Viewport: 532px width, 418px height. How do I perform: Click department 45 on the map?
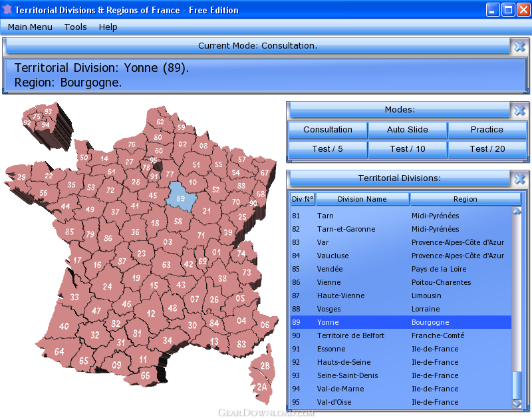tap(153, 195)
